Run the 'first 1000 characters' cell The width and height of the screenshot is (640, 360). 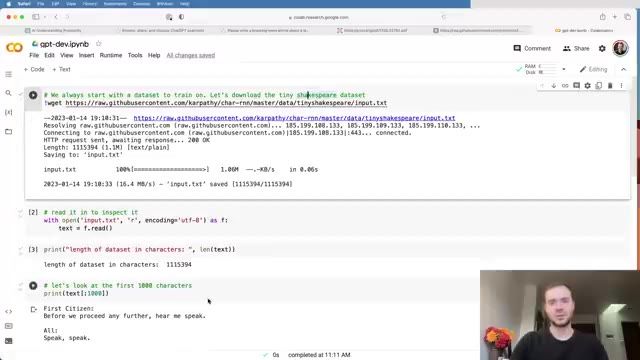(33, 286)
